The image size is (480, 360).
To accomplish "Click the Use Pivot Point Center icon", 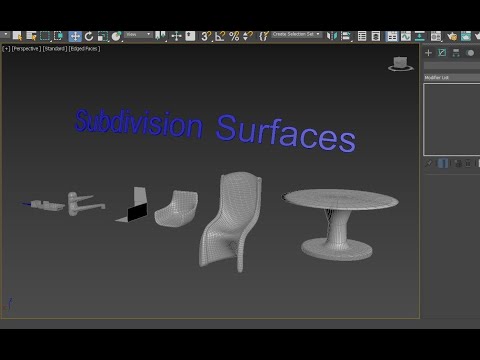I will [160, 35].
